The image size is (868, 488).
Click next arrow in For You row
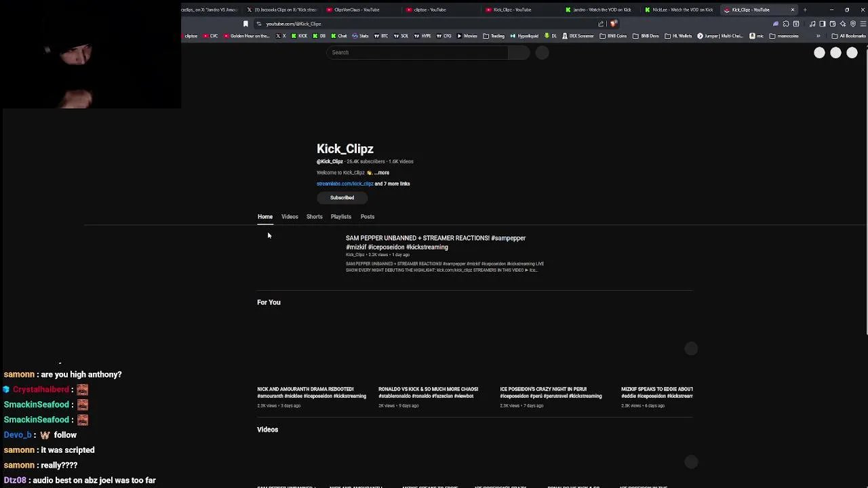[691, 348]
